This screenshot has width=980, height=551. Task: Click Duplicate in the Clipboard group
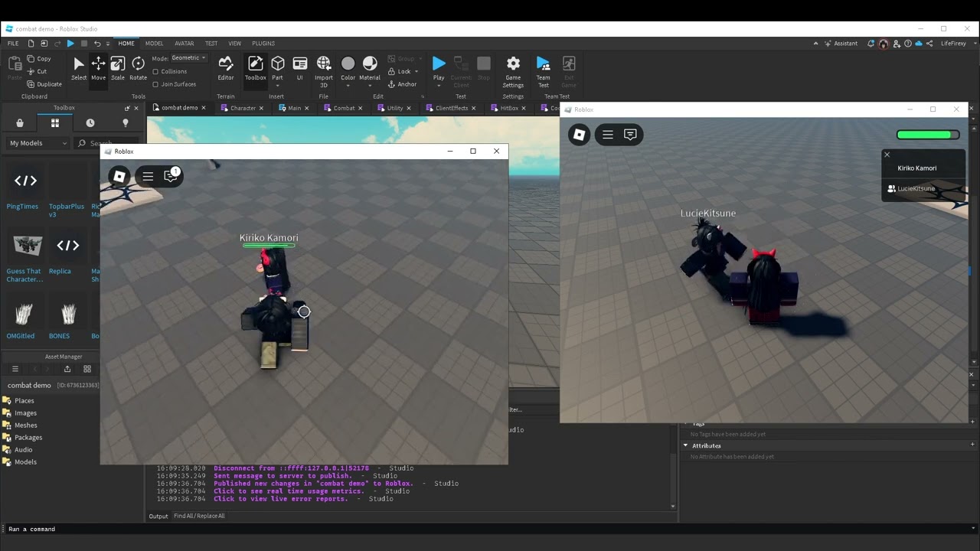pyautogui.click(x=44, y=84)
